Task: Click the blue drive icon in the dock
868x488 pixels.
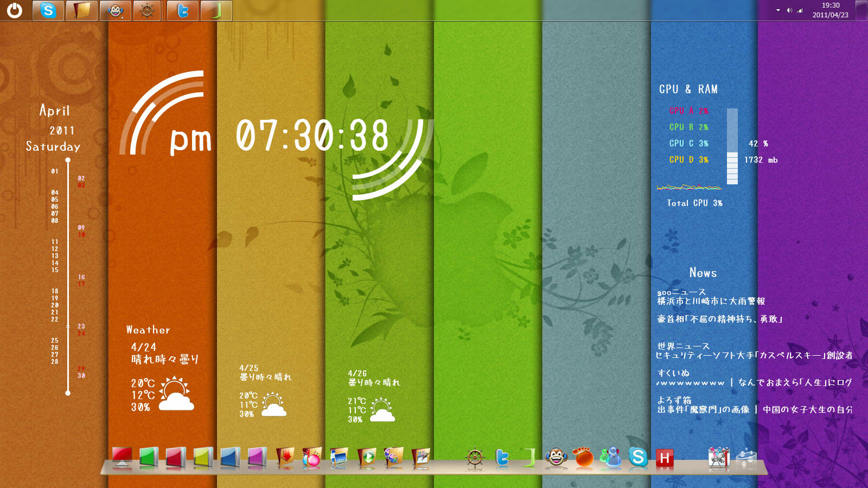Action: 230,458
